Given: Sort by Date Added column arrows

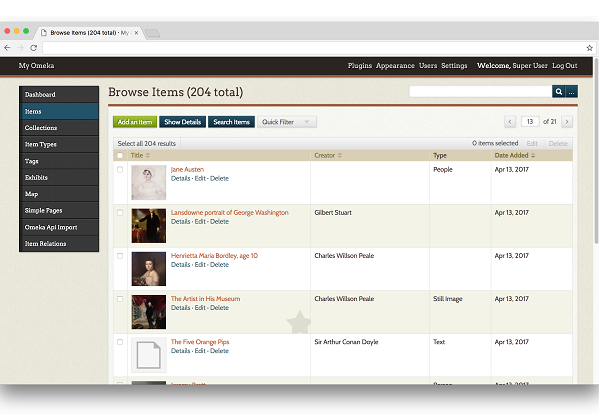Looking at the screenshot, I should (533, 155).
